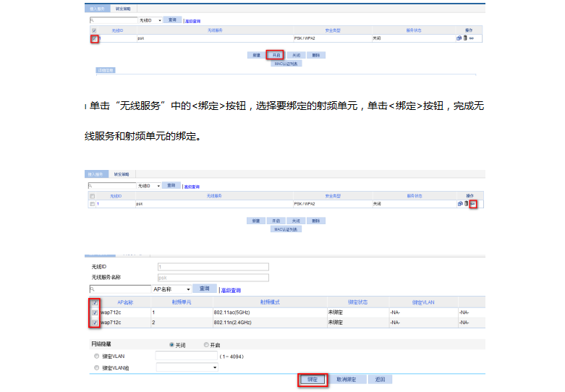Click search field in first wireless service list
565x392 pixels.
coord(114,20)
